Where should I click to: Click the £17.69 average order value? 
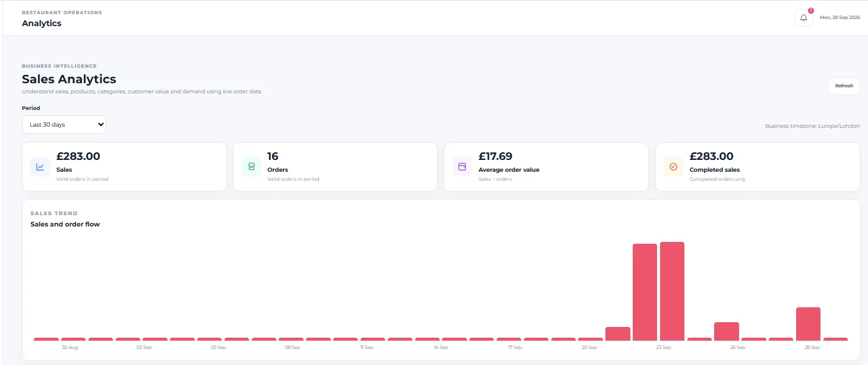pyautogui.click(x=495, y=156)
